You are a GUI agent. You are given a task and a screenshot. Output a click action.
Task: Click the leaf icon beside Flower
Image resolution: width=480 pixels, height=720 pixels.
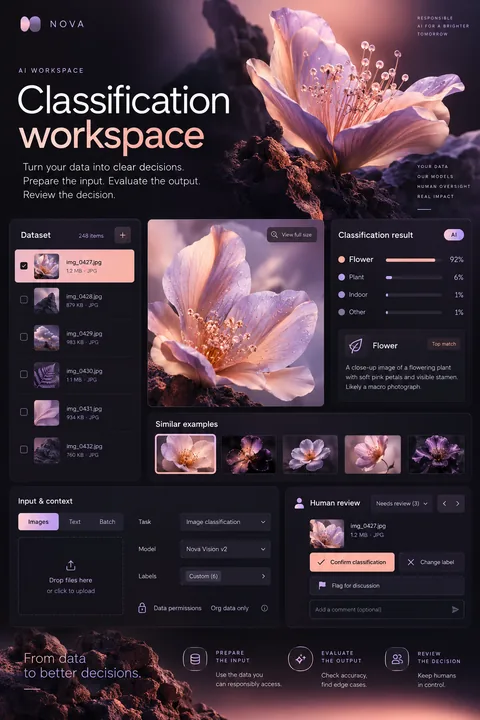(355, 345)
